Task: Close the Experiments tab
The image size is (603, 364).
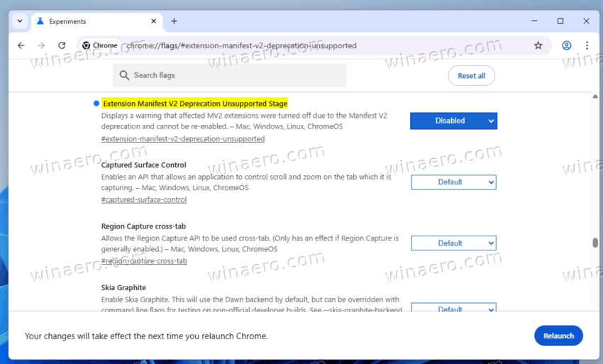Action: [x=153, y=21]
